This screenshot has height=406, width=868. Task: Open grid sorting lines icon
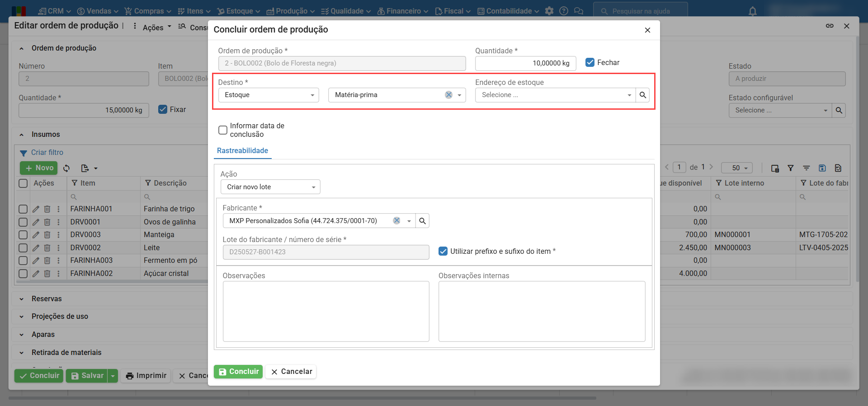[x=806, y=168]
